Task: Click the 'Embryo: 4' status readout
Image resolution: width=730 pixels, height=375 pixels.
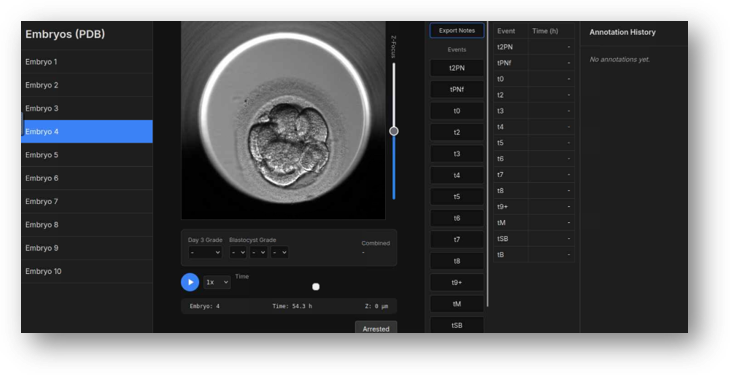Action: point(204,306)
